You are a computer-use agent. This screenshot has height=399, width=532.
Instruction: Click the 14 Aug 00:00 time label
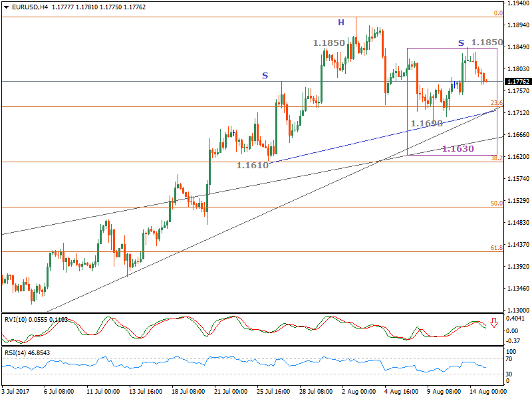coord(488,392)
